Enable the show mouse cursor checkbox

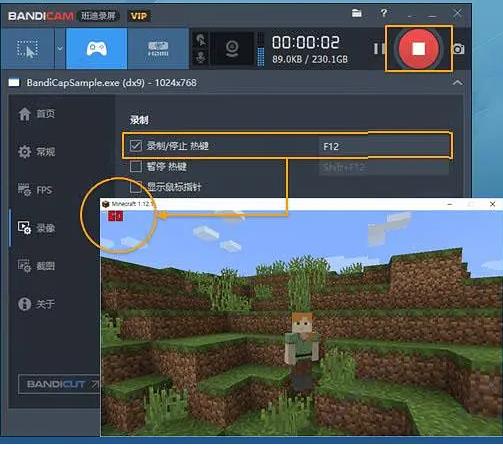[136, 187]
